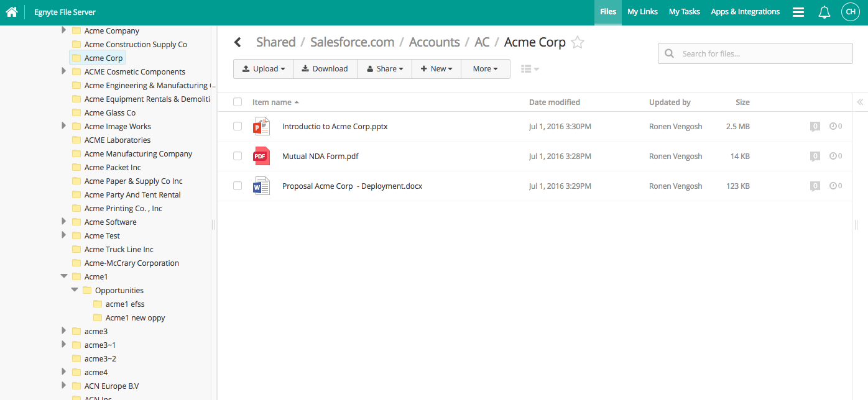Expand the acme4 folder

[x=63, y=372]
